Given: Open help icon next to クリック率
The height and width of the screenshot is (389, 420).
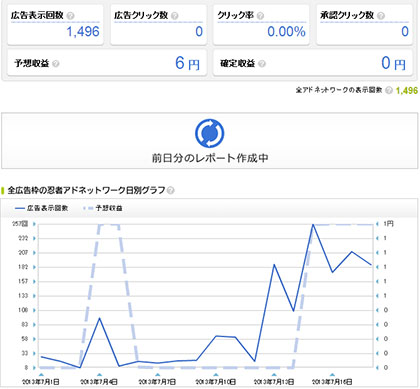Looking at the screenshot, I should click(260, 16).
